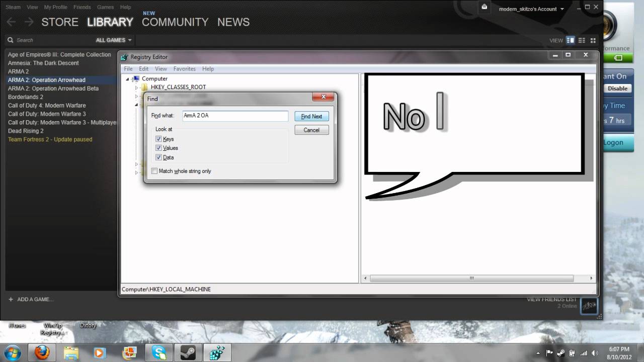This screenshot has height=362, width=644.
Task: Switch Steam library to detail view icon
Action: coord(570,40)
